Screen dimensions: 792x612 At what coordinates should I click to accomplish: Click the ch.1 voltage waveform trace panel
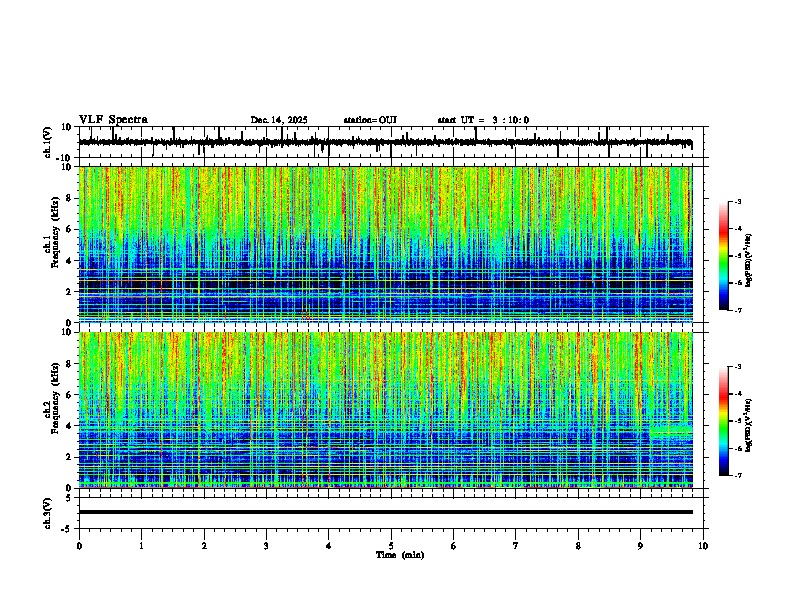point(391,142)
